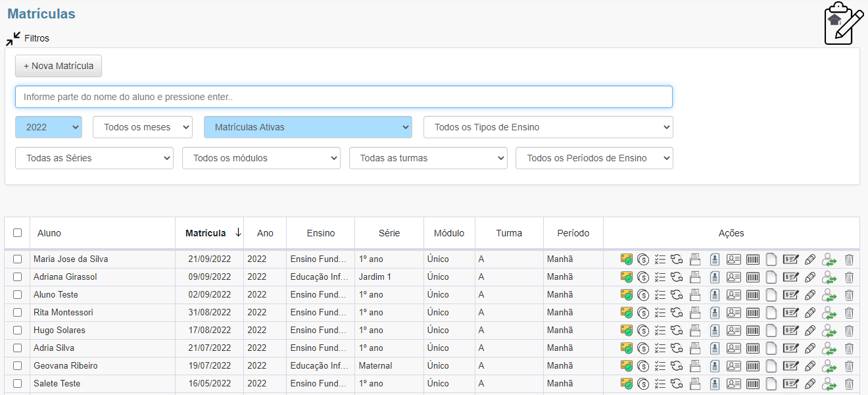Viewport: 868px width, 395px height.
Task: Click the date 21/09/2022 cell
Action: (210, 259)
